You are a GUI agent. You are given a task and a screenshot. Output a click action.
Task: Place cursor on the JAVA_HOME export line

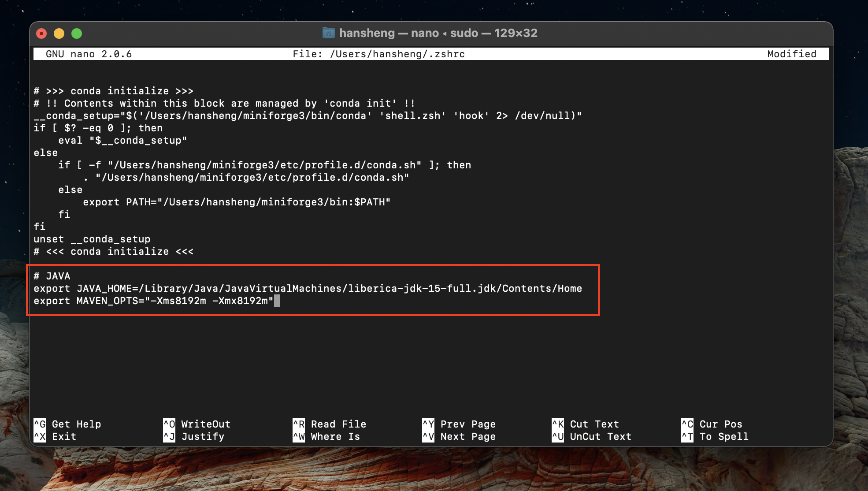[308, 288]
